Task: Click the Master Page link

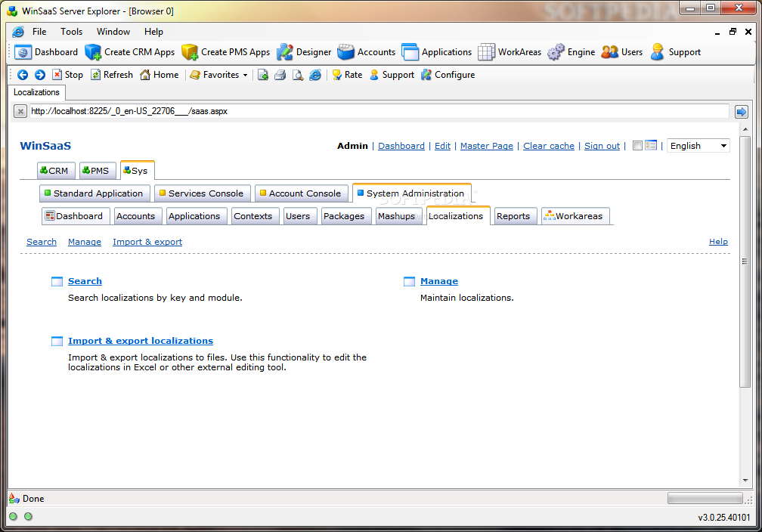Action: pyautogui.click(x=487, y=146)
